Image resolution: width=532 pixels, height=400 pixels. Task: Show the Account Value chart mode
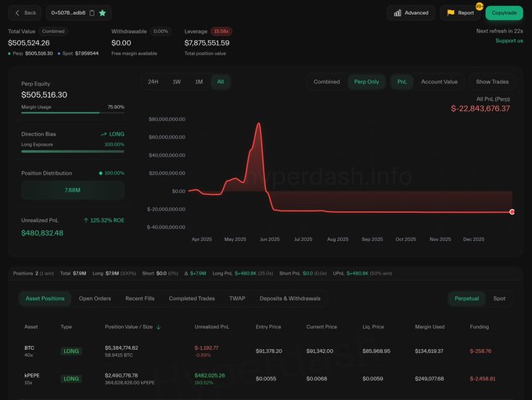pos(439,82)
